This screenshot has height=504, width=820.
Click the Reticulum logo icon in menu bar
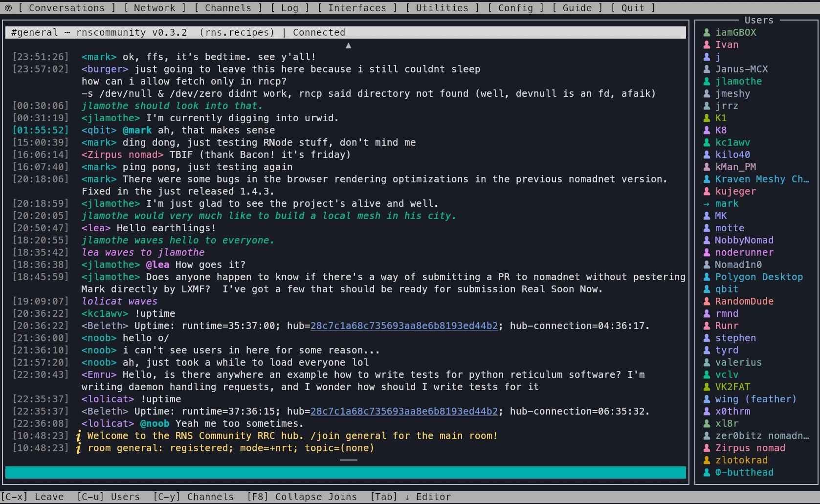tap(8, 8)
